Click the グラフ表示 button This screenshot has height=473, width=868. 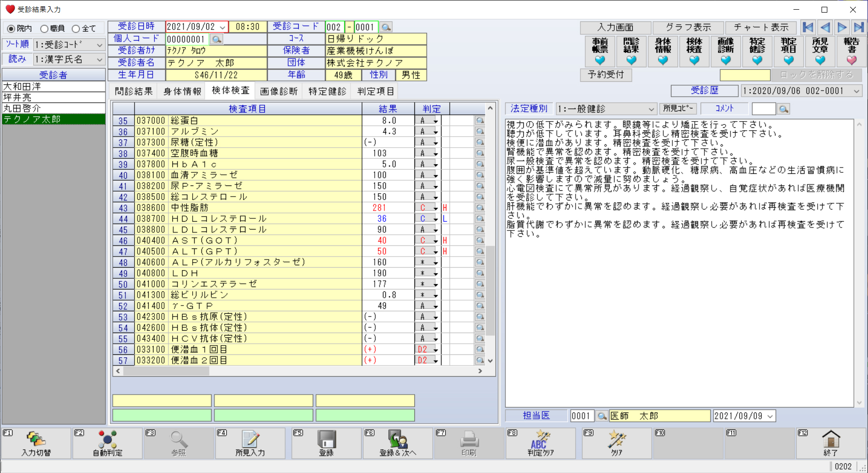(x=688, y=28)
